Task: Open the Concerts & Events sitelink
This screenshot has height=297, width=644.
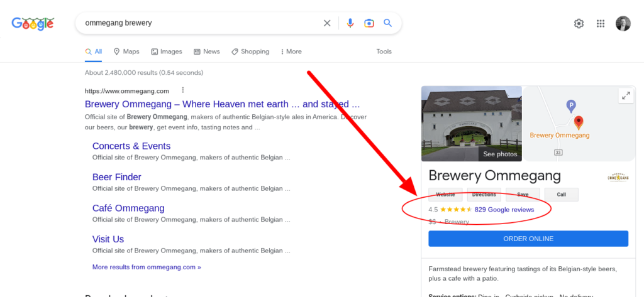Action: 131,146
